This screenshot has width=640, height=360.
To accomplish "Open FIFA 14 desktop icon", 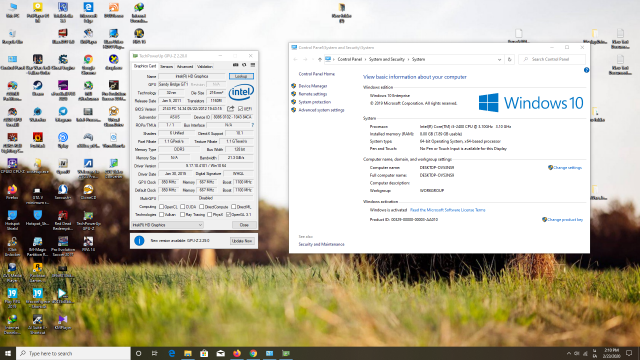I will coord(88,244).
